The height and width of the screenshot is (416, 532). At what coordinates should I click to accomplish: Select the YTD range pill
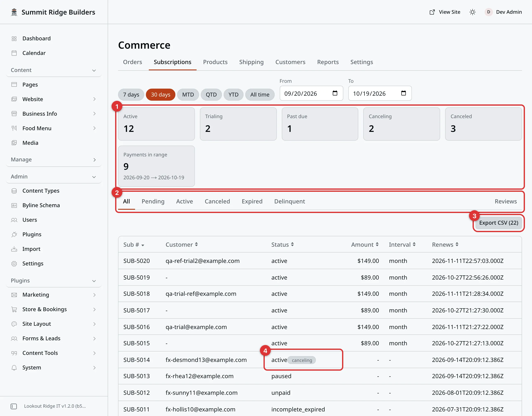[x=233, y=95]
